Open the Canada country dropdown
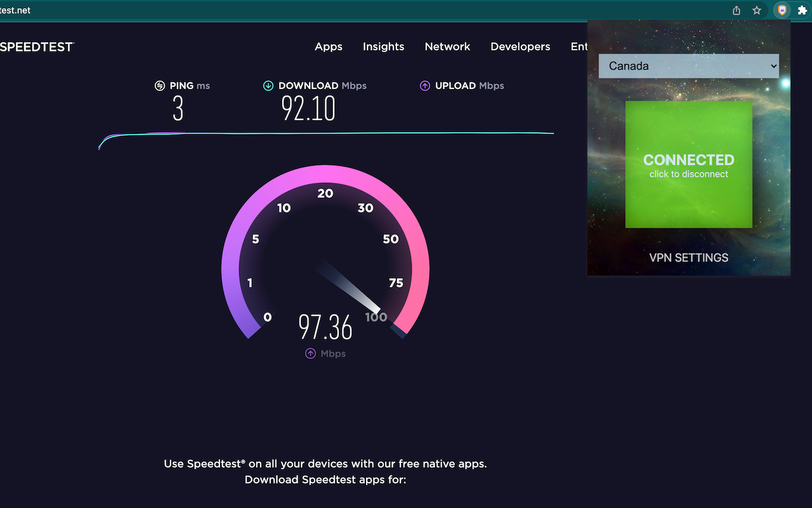812x508 pixels. click(689, 66)
